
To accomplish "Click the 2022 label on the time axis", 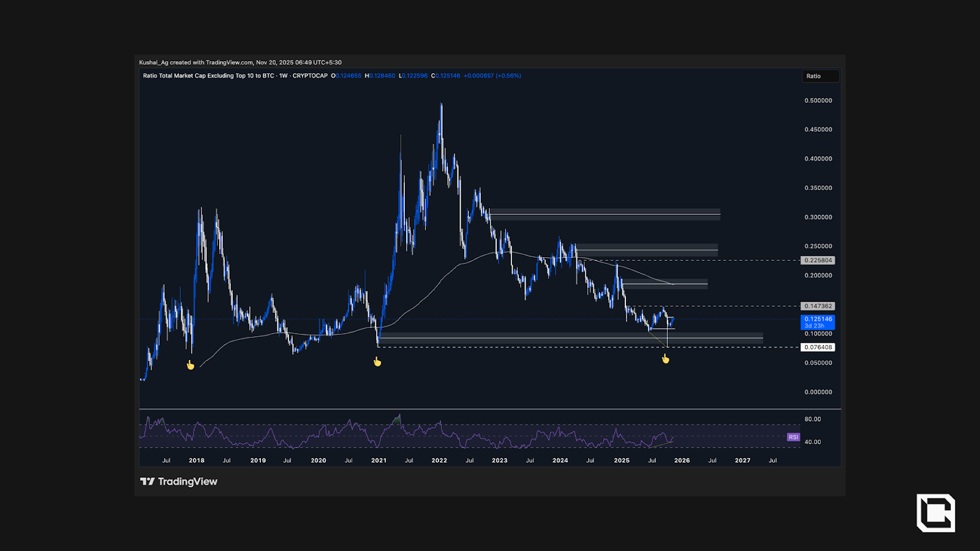I will (439, 460).
